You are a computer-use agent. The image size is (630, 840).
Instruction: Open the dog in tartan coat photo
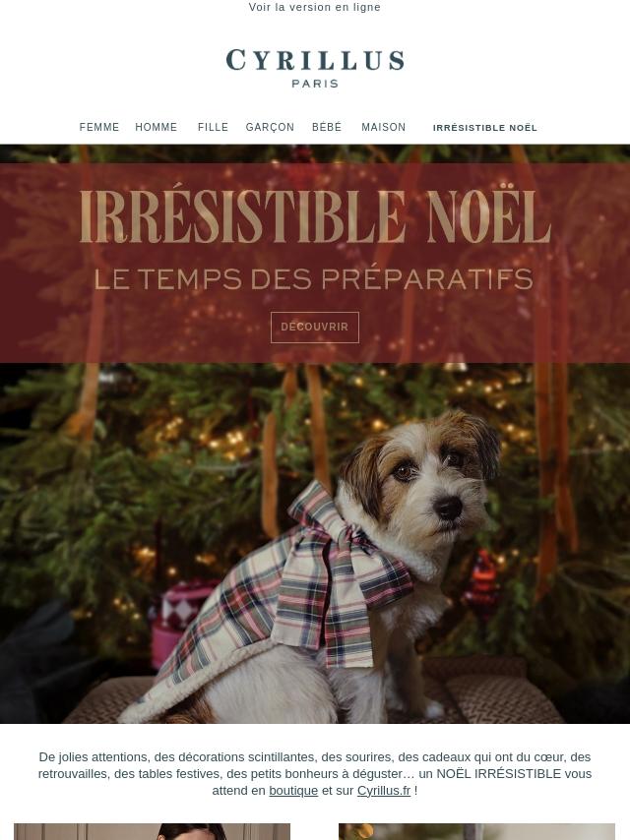[x=315, y=543]
